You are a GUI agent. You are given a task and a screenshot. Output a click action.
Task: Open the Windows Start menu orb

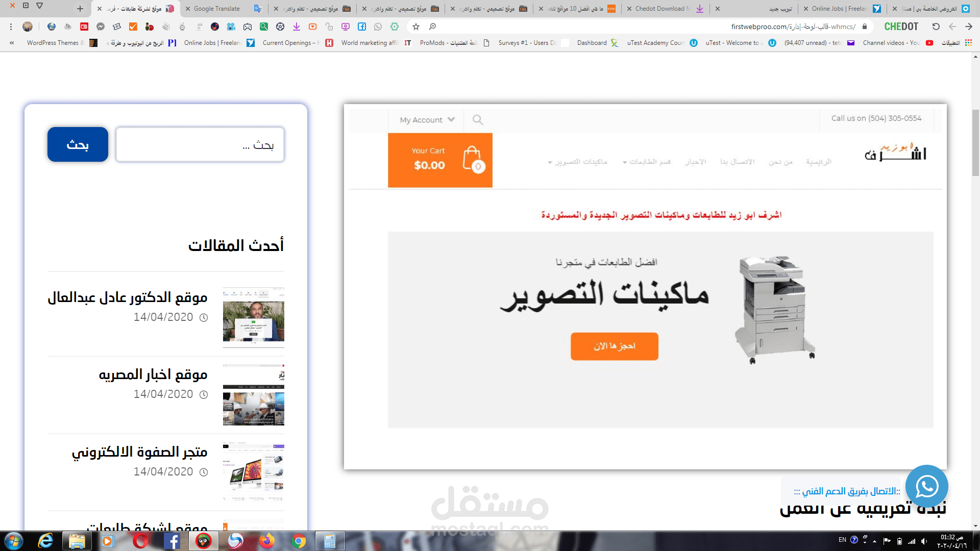click(14, 541)
